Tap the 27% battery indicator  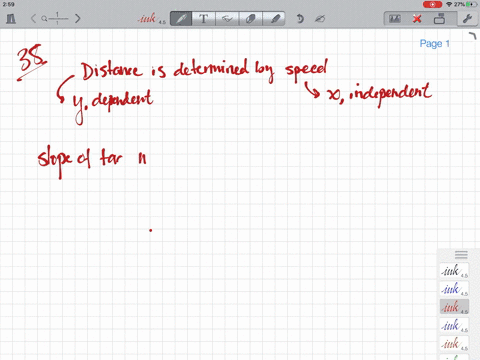click(x=466, y=4)
